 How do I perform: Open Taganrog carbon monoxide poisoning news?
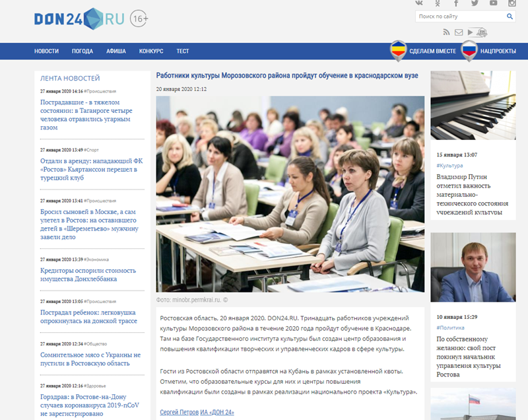point(86,115)
